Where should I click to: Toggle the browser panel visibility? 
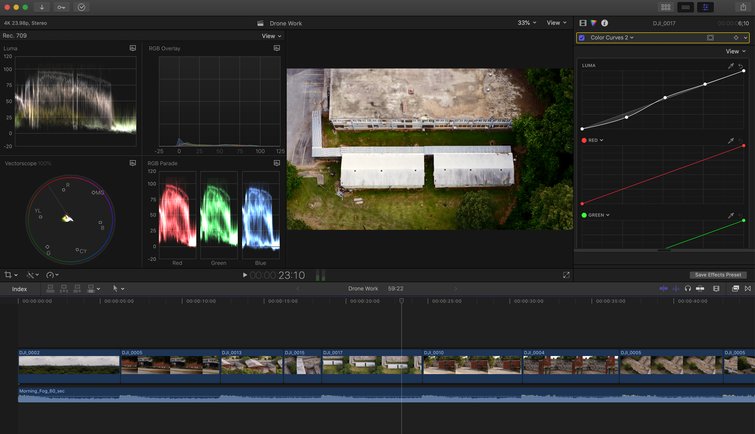666,7
